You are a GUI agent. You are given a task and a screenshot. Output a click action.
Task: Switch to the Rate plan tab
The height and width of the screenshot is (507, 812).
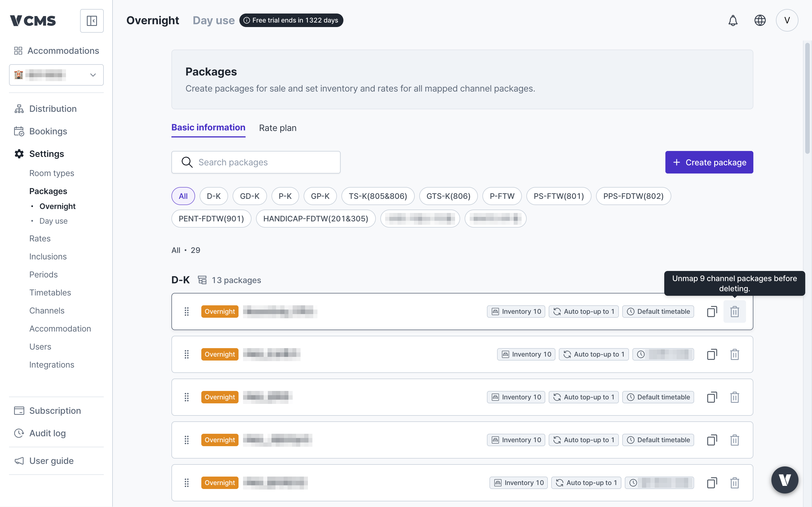(277, 128)
